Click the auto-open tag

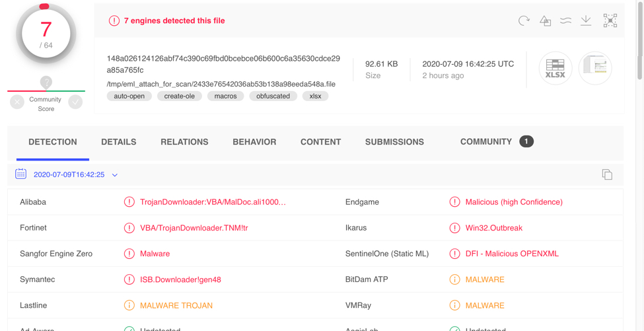[129, 96]
